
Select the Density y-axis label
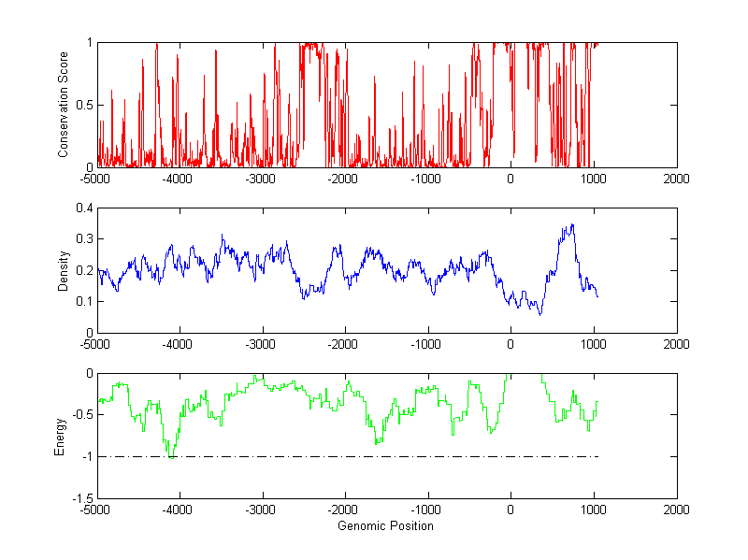[65, 270]
